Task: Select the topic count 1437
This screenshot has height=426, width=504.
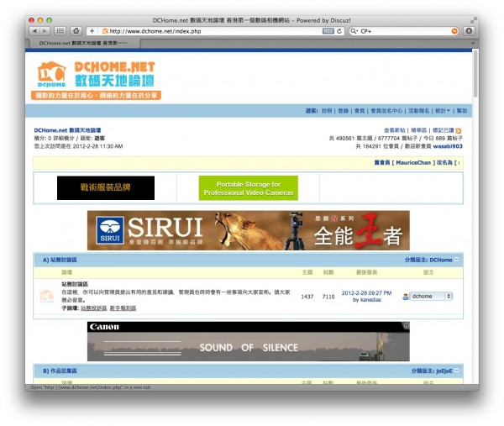Action: [307, 297]
